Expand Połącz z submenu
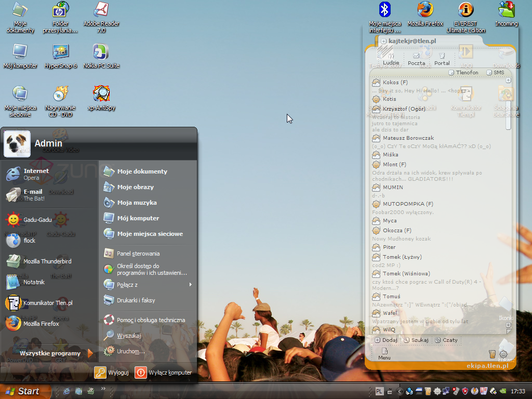This screenshot has height=399, width=532. pos(148,285)
